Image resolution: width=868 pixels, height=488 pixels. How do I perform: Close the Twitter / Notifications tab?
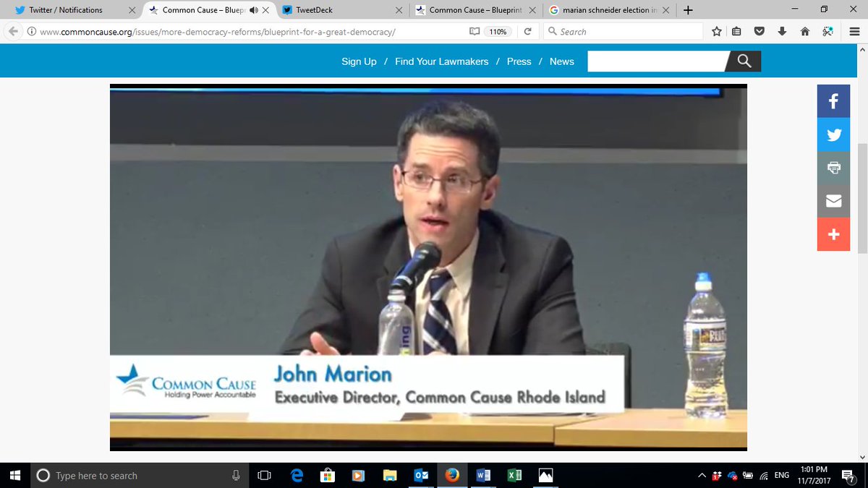pos(132,10)
